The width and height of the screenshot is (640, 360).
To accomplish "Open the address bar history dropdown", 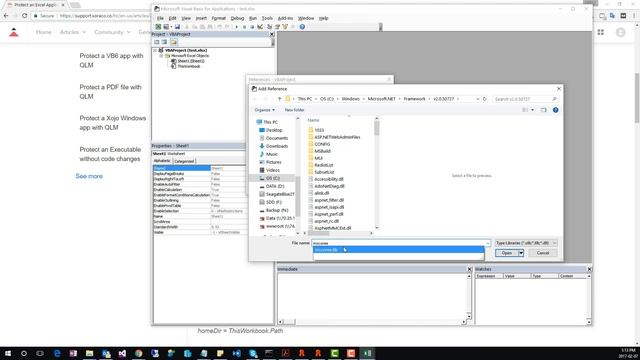I will coord(477,99).
